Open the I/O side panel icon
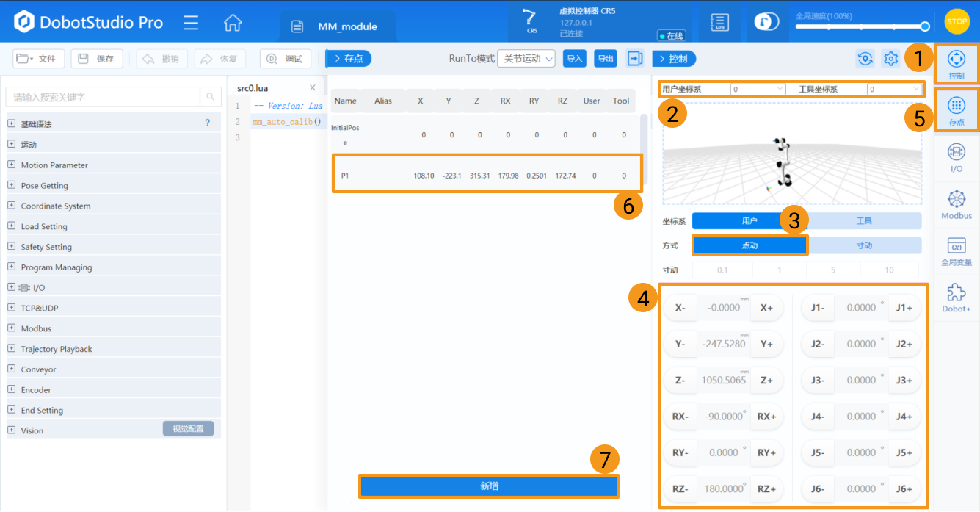 click(x=957, y=157)
